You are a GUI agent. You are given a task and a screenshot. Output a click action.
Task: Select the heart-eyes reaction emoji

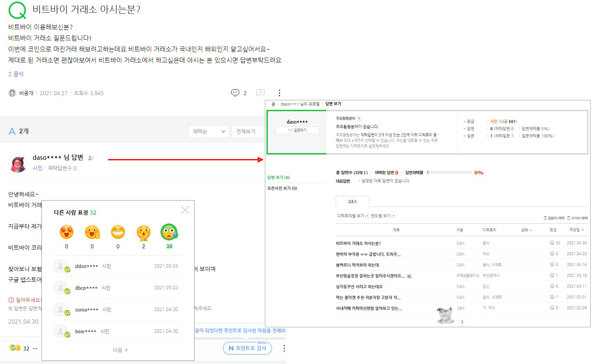coord(66,232)
